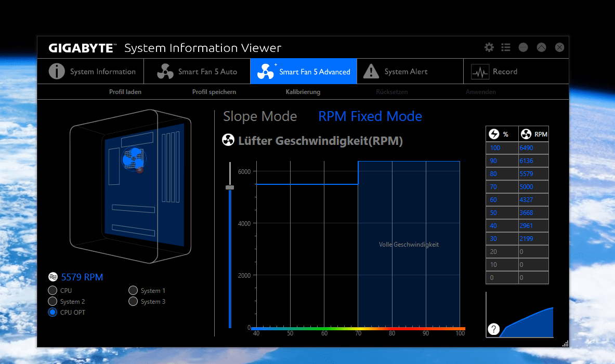Click the lightning percent column header

(x=502, y=134)
